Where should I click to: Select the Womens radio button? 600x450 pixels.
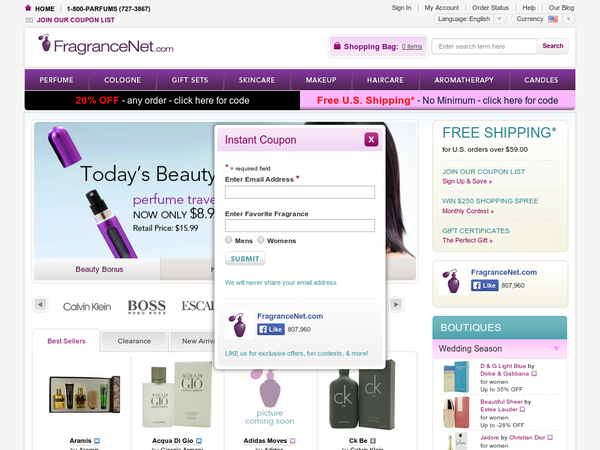point(261,240)
